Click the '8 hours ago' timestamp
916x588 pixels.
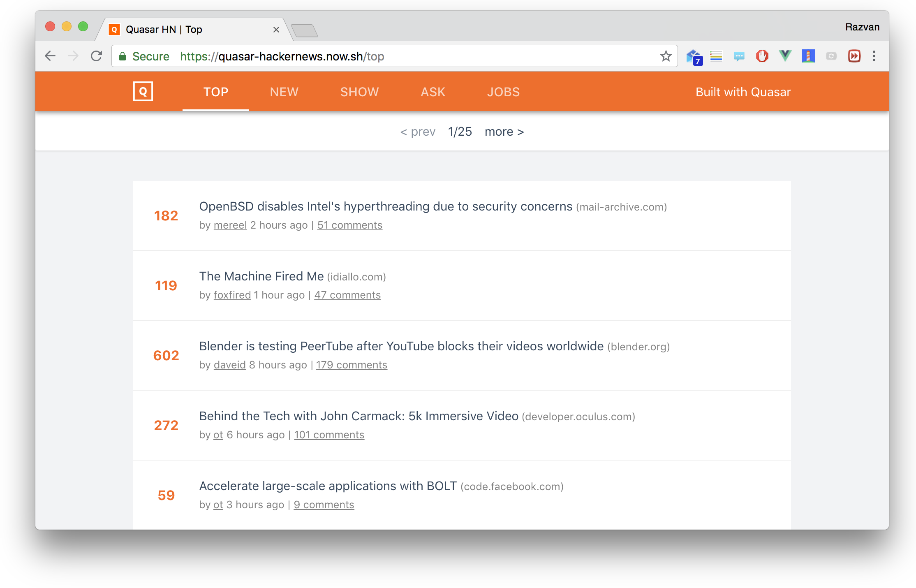[x=278, y=365]
